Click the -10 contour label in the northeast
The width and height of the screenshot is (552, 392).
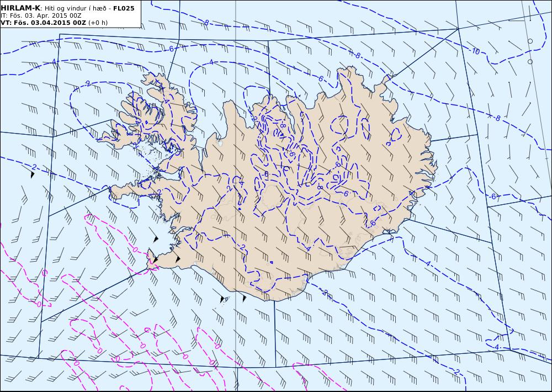(475, 51)
